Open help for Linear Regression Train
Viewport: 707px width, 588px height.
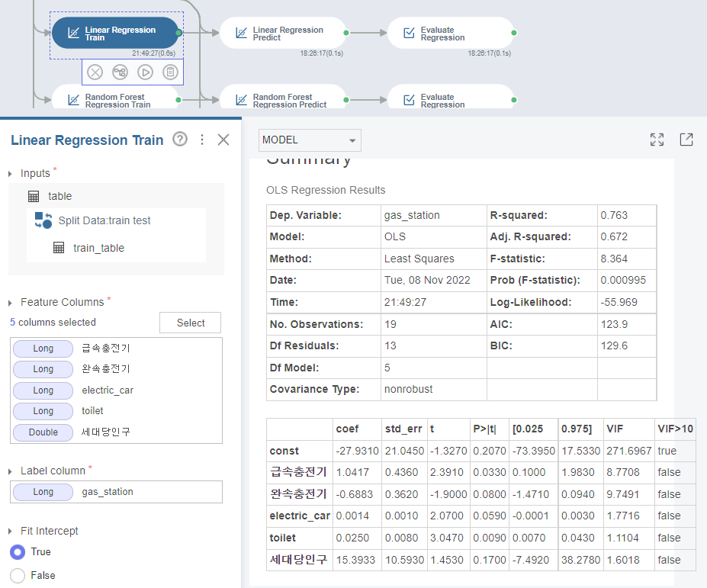pos(180,140)
